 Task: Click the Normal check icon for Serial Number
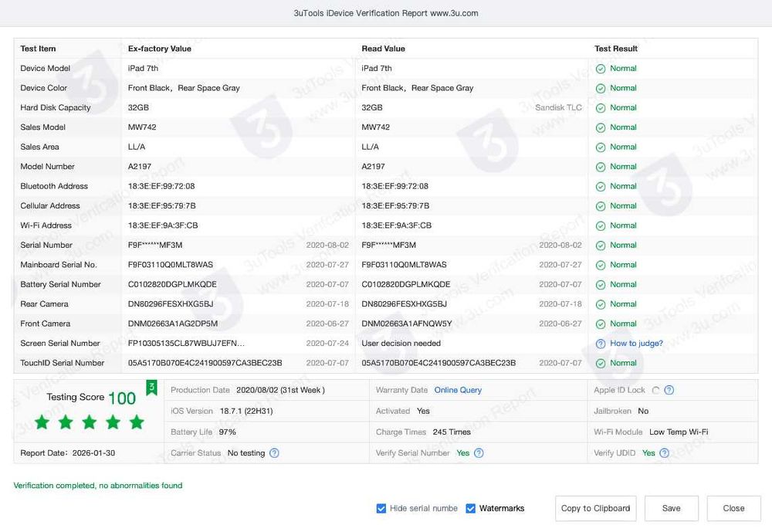coord(600,246)
